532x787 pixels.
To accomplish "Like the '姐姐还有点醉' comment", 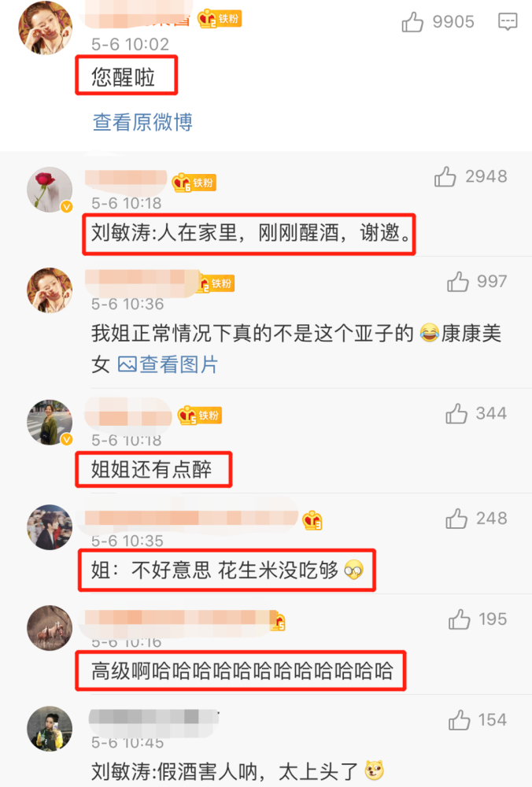I will (456, 414).
